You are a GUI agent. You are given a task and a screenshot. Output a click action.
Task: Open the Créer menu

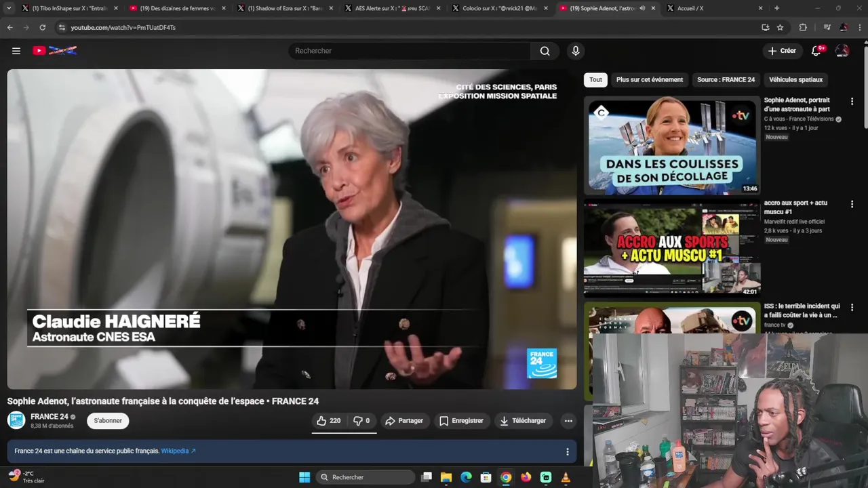[782, 51]
